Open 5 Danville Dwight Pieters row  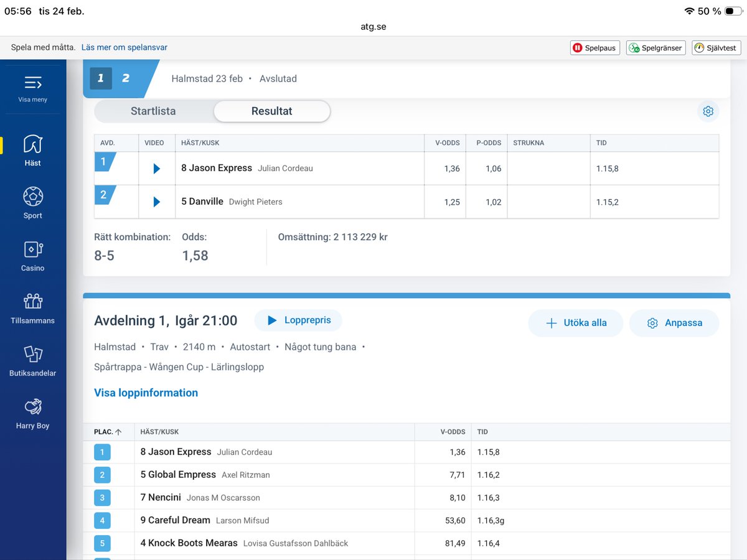(406, 202)
